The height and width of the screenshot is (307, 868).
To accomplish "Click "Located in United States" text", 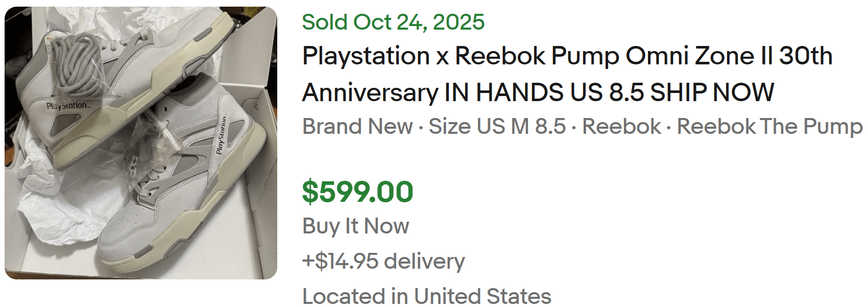I will 426,296.
